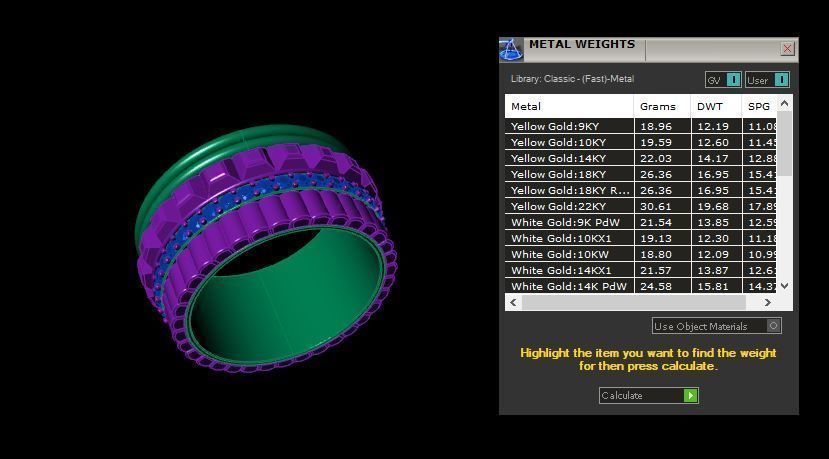Click the 14.17 DWT value
Image resolution: width=829 pixels, height=459 pixels.
pos(713,158)
